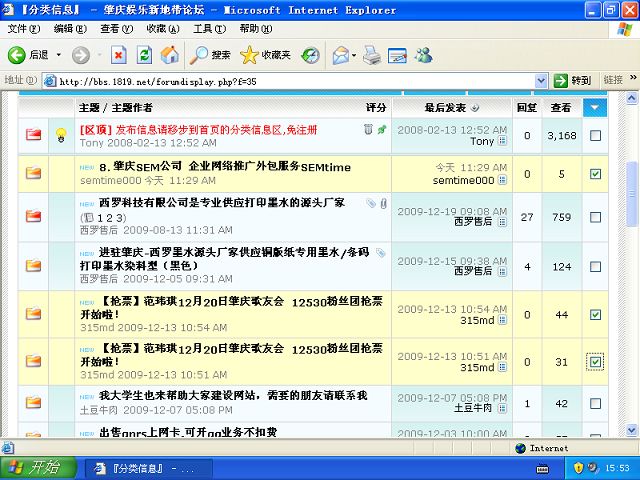Open the 工具(T) menu
This screenshot has width=640, height=480.
coord(209,29)
